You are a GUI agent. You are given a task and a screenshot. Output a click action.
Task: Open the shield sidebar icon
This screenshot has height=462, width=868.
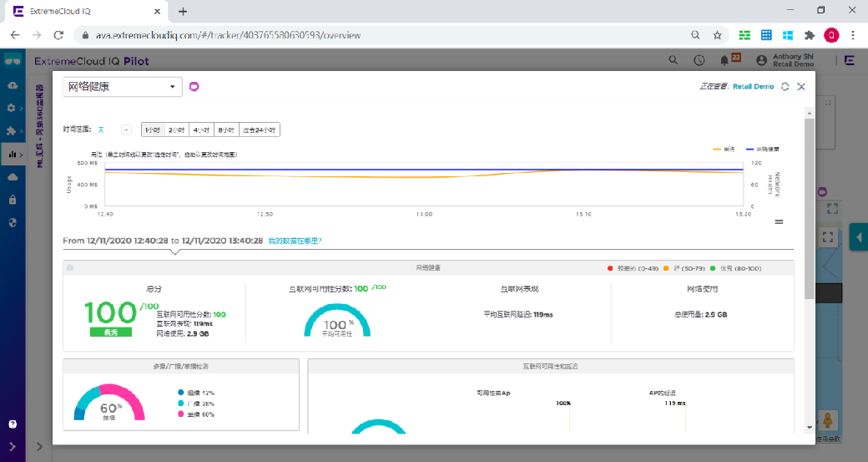click(13, 223)
